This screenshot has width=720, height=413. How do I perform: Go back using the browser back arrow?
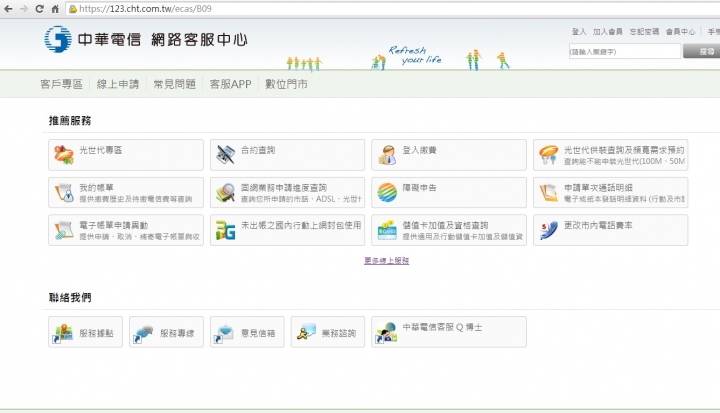point(8,9)
